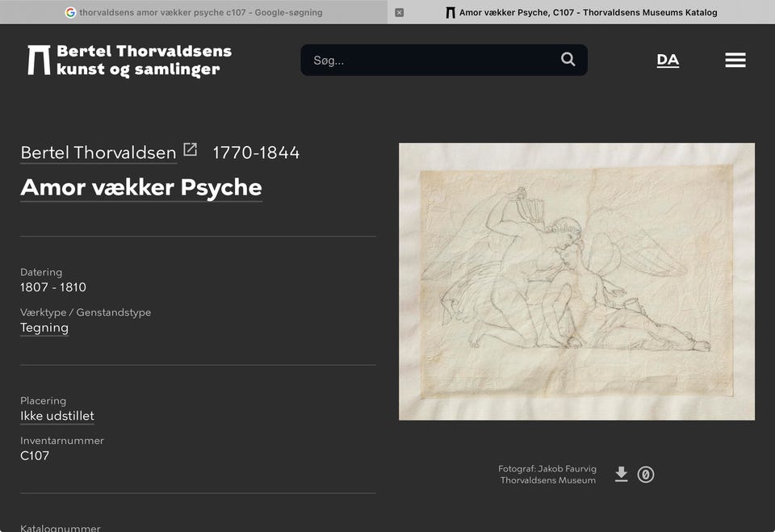Select the dating text 1807 - 1810
This screenshot has width=775, height=532.
pyautogui.click(x=53, y=287)
